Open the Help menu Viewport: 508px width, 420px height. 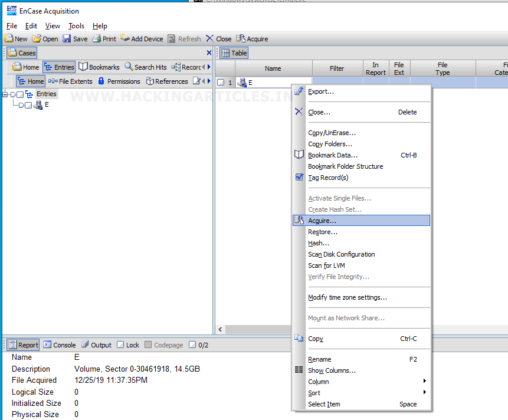point(100,26)
